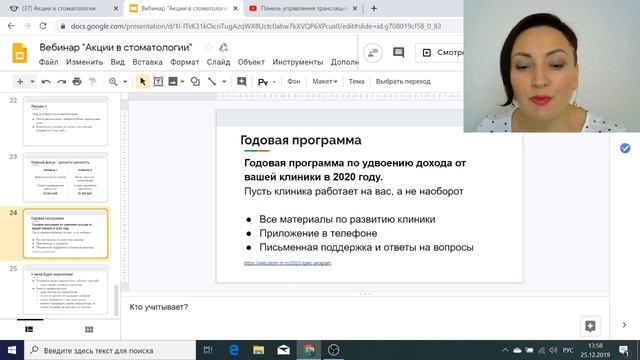Viewport: 640px width, 360px height.
Task: Open the Вставка menu
Action: 147,62
